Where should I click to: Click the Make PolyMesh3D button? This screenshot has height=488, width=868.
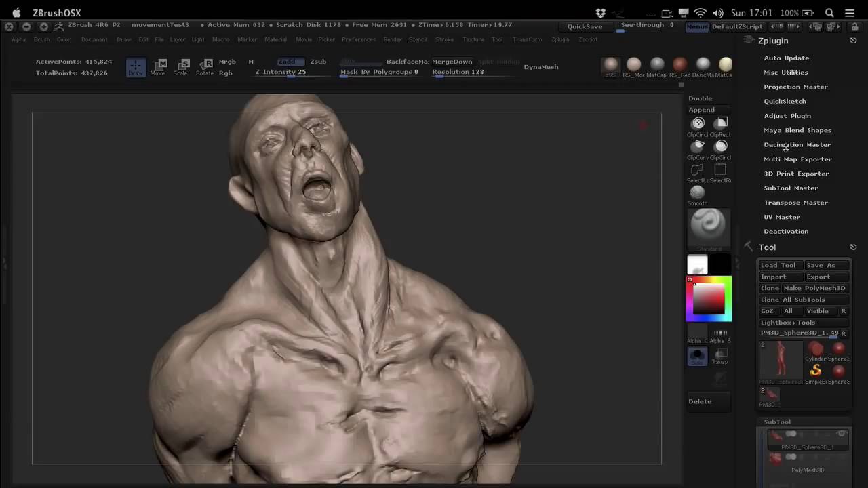pos(814,289)
